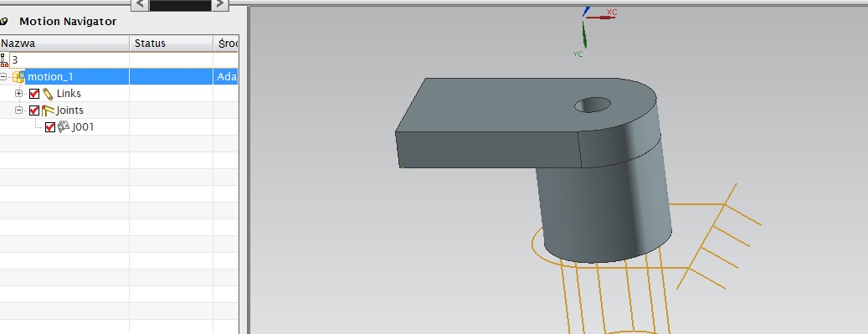Collapse the motion_1 tree node
The height and width of the screenshot is (334, 868).
[x=4, y=77]
